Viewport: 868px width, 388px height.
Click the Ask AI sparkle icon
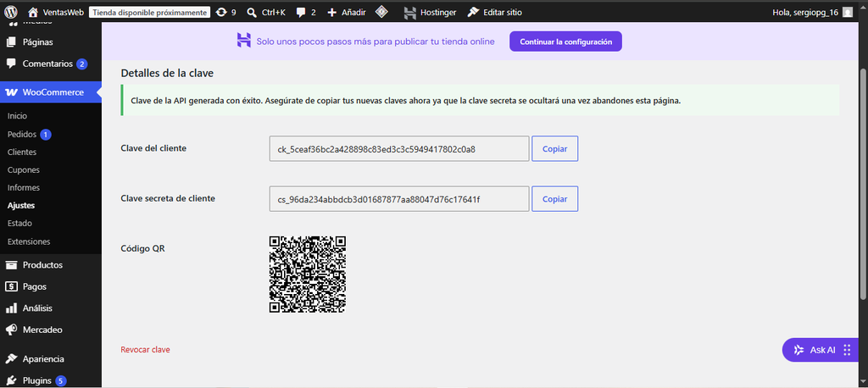coord(798,350)
